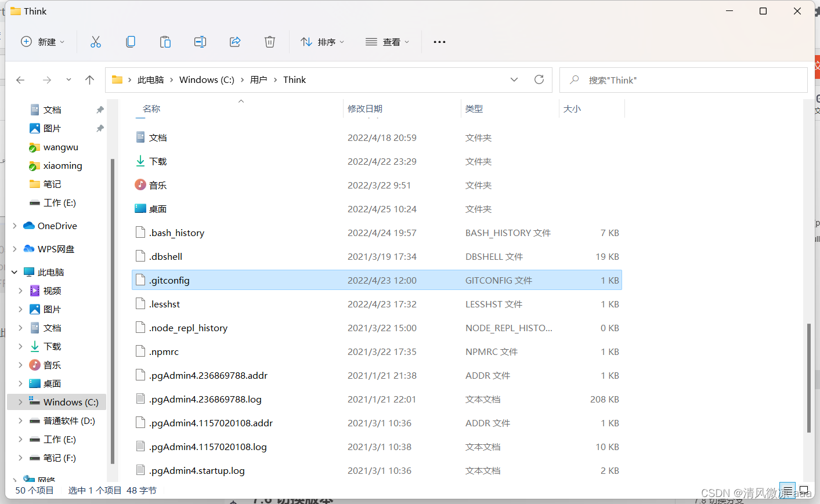Click the 音乐 music folder icon in file list
Screen dimensions: 820x504
(x=140, y=185)
